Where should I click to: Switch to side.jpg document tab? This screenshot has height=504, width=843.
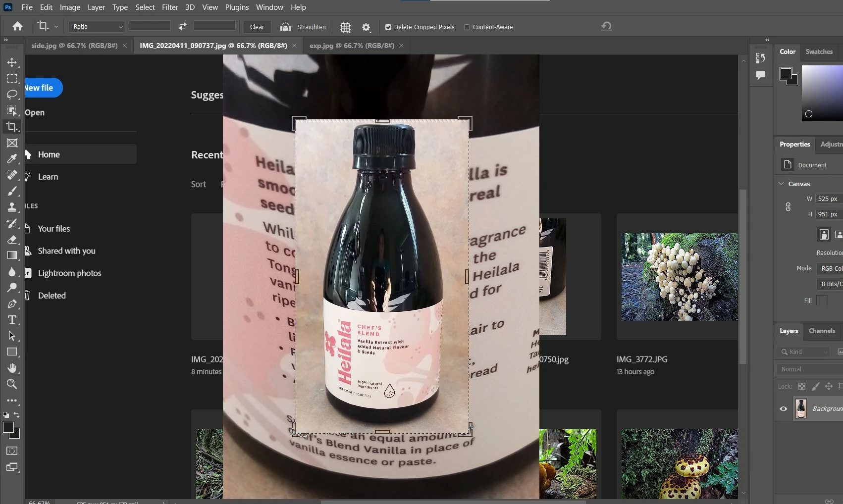[74, 46]
